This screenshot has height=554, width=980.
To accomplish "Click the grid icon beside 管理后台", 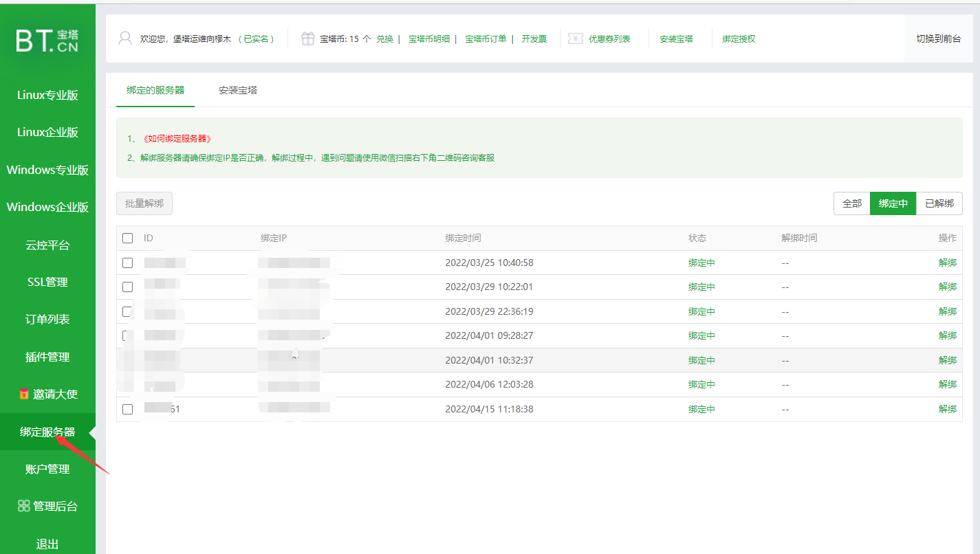I will click(x=24, y=506).
